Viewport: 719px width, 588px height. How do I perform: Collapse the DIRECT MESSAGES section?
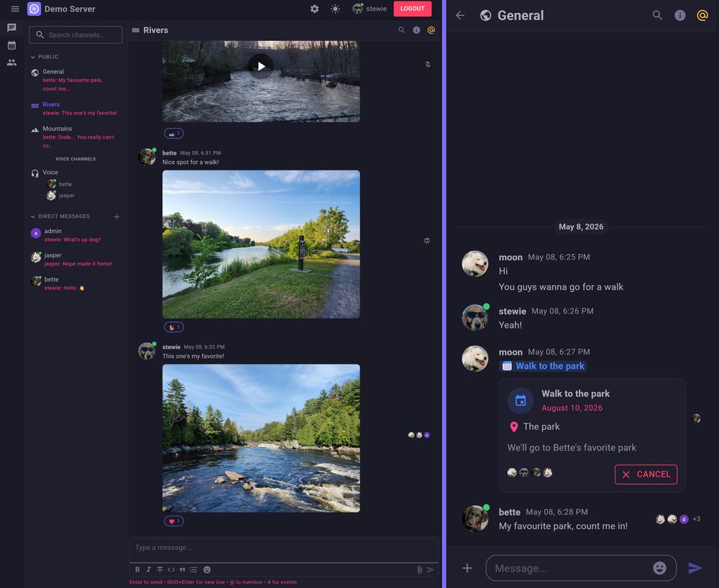[x=60, y=216]
